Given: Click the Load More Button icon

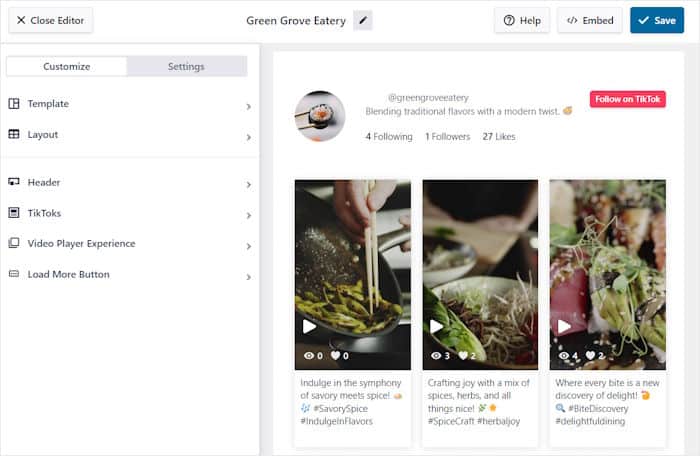Looking at the screenshot, I should [14, 274].
